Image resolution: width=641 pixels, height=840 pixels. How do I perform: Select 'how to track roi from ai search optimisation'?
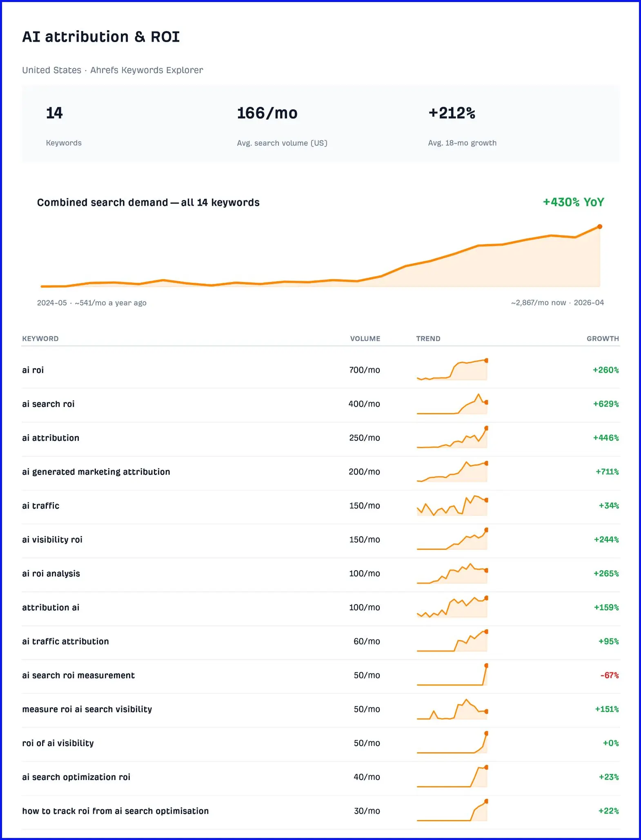[115, 811]
